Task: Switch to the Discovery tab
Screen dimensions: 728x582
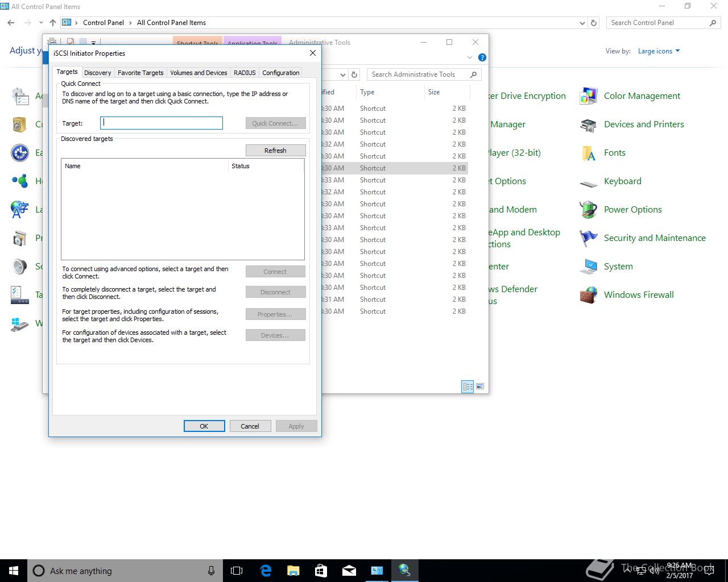Action: coord(97,73)
